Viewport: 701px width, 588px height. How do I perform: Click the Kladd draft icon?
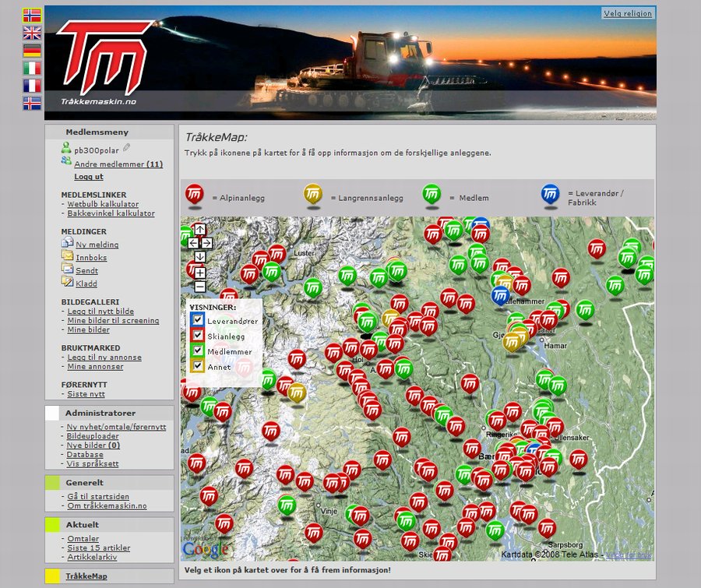68,281
